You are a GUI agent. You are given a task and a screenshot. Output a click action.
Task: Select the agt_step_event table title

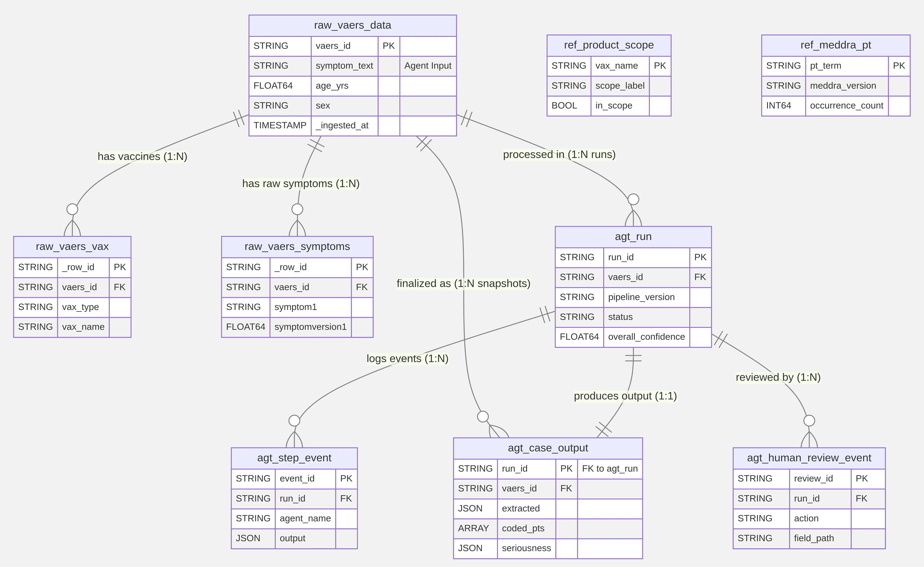tap(294, 458)
